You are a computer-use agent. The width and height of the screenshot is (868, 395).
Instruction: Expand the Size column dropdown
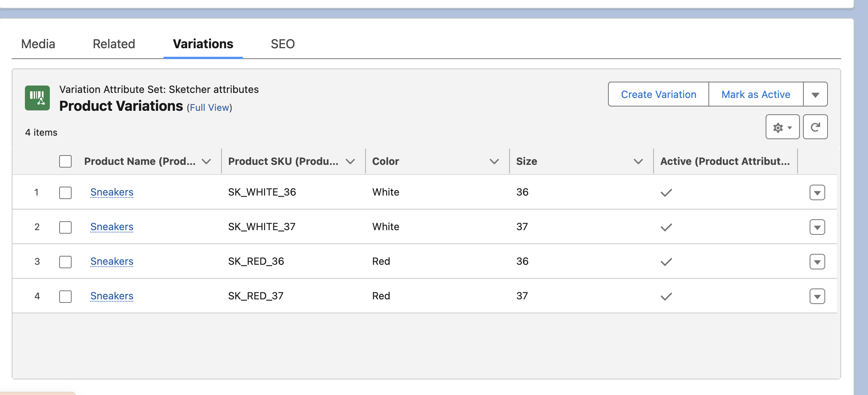point(638,161)
